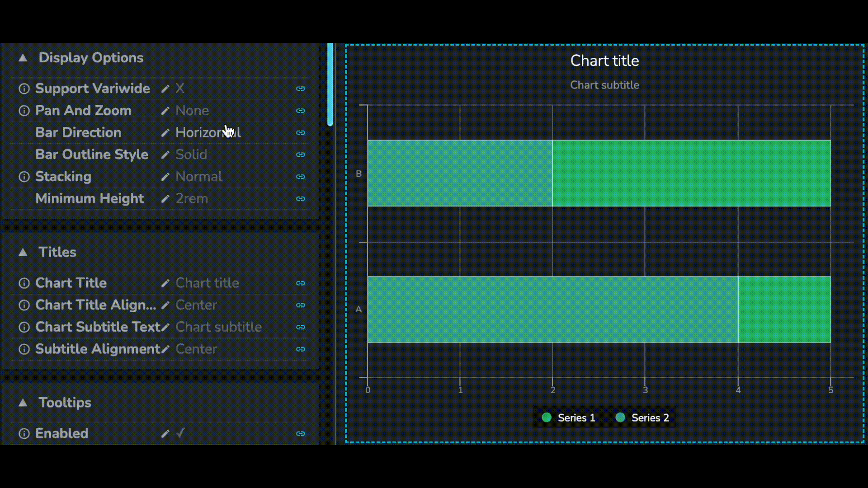Select Series 2 legend entry

point(642,418)
